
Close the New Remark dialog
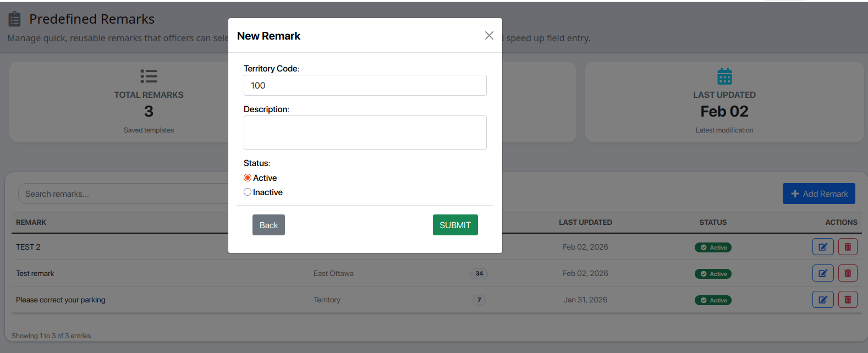pyautogui.click(x=489, y=36)
